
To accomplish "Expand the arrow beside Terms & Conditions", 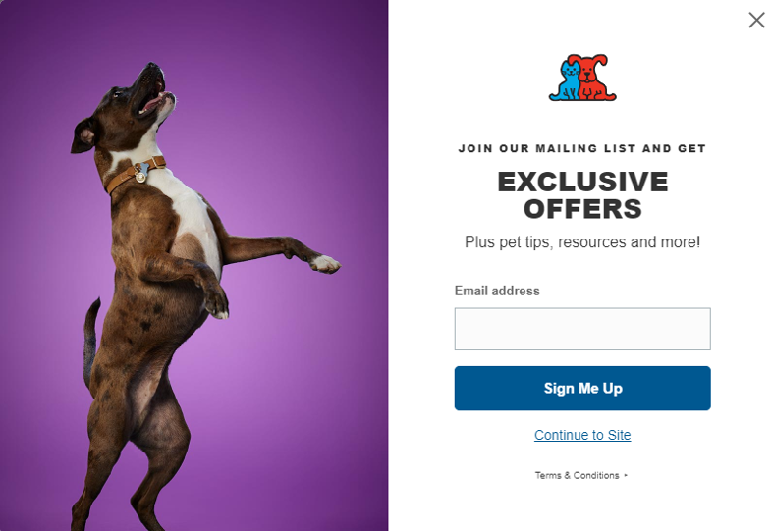I will [x=626, y=475].
